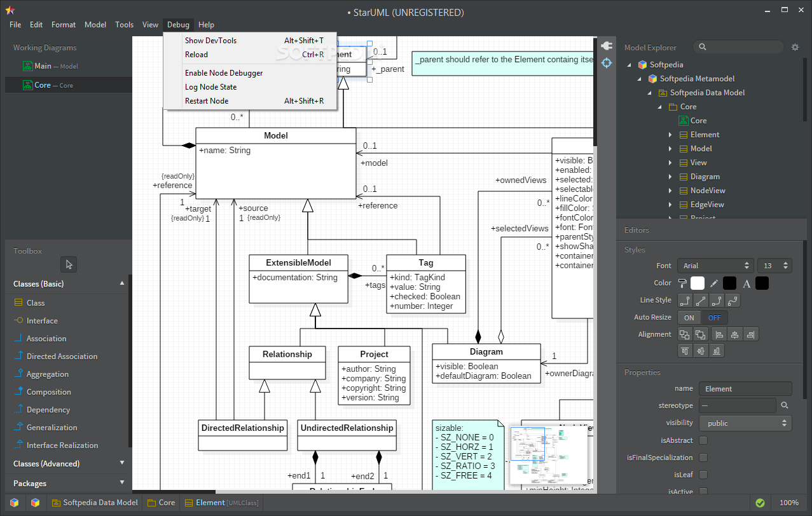
Task: Select EdgeView in Model Explorer tree
Action: click(x=707, y=205)
